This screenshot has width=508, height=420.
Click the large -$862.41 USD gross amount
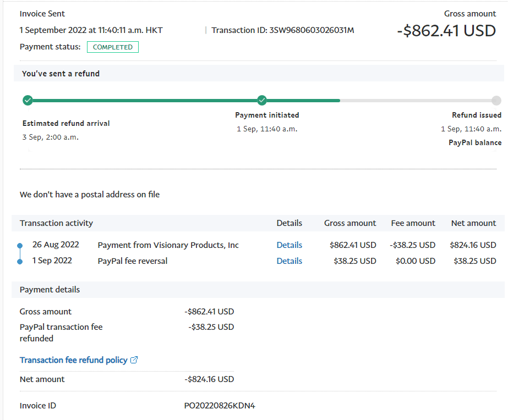(446, 31)
